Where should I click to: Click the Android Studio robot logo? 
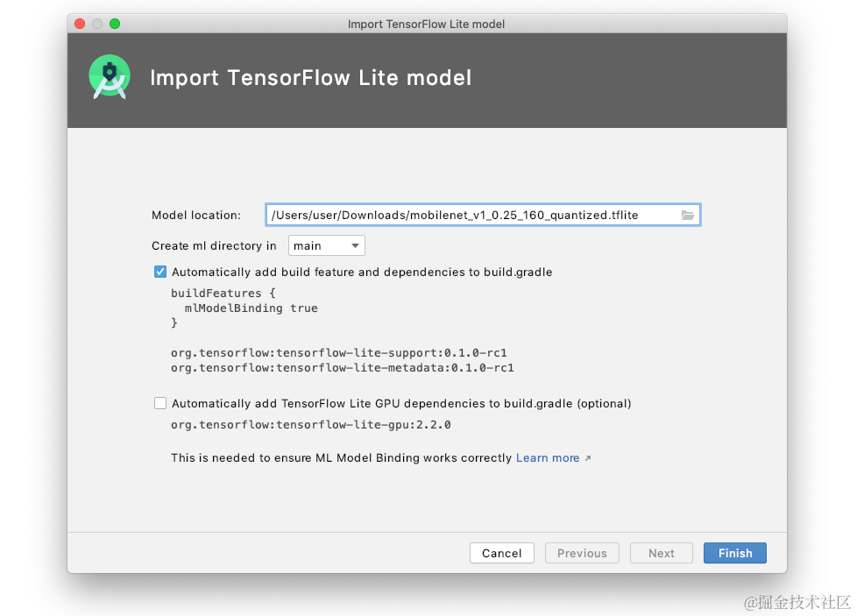(x=109, y=77)
